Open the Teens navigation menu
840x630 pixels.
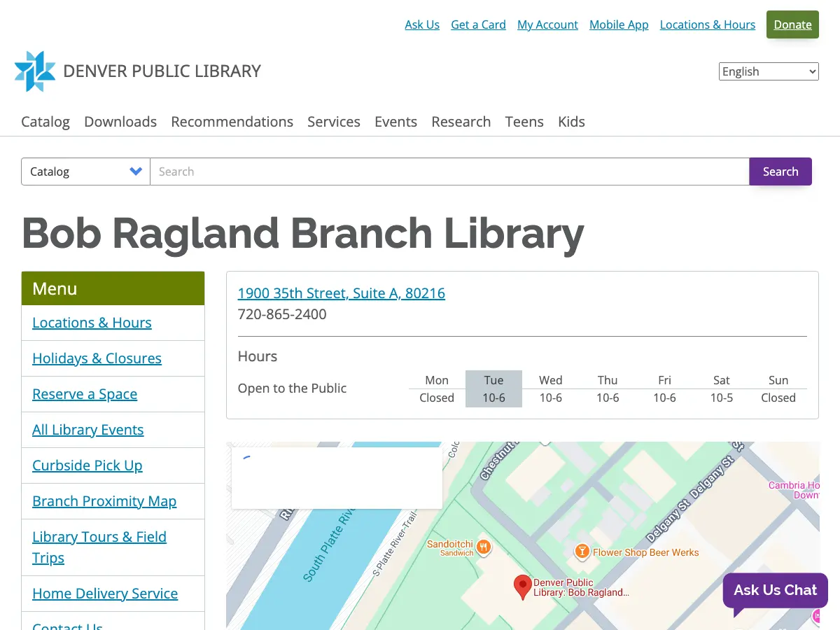pos(524,122)
